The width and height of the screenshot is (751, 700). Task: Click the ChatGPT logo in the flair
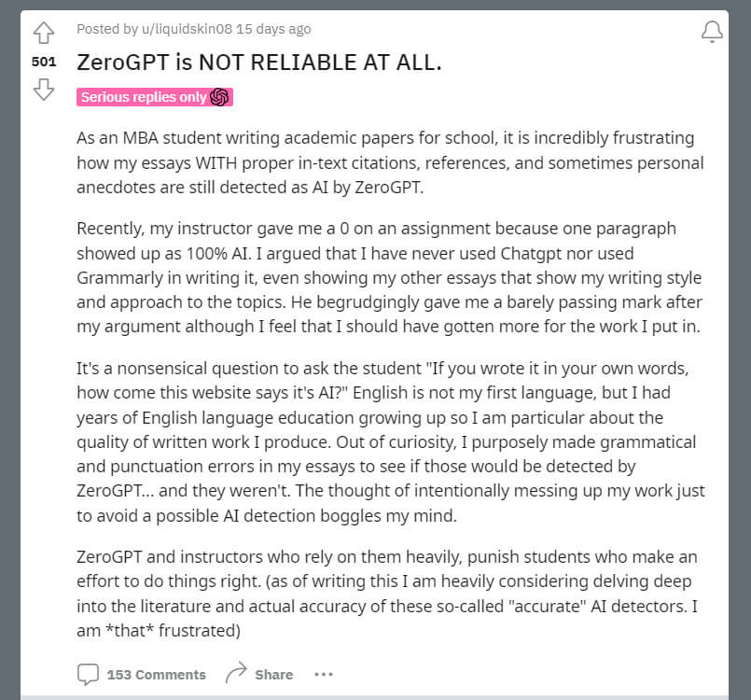pos(220,97)
